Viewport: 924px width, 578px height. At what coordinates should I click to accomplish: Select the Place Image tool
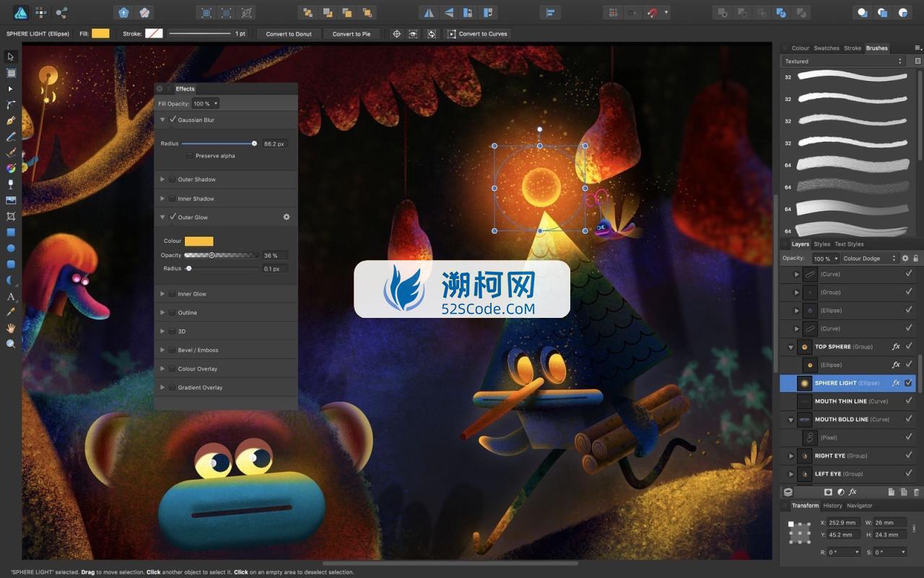click(11, 200)
